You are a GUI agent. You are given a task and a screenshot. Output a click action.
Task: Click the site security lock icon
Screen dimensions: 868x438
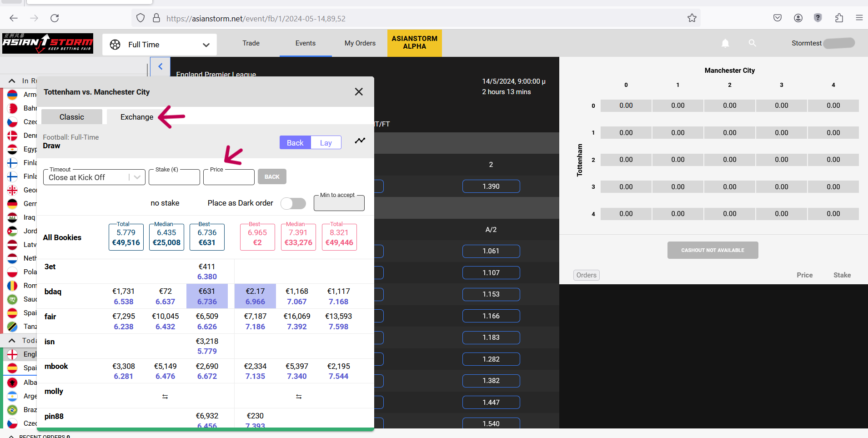click(x=156, y=18)
